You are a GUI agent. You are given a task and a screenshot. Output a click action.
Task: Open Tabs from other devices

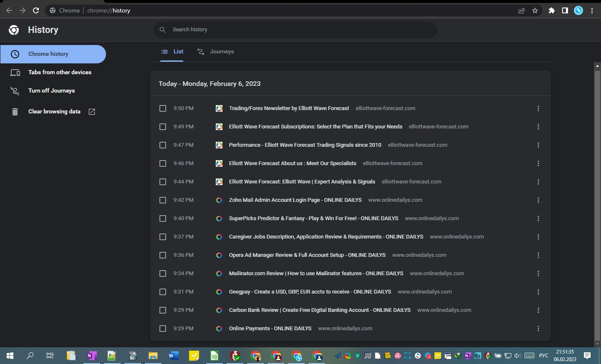click(60, 72)
